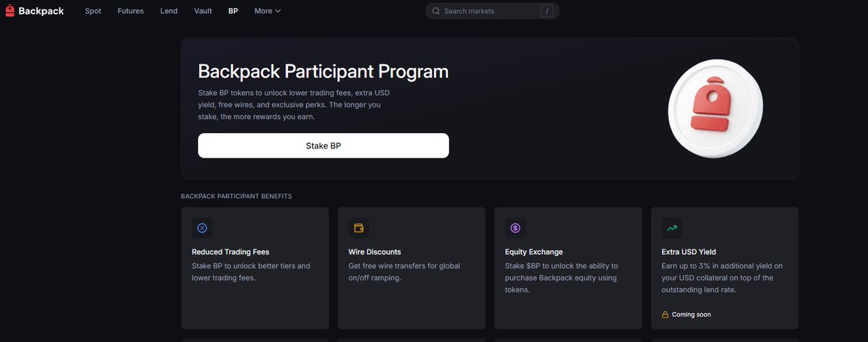Click the Stake BP button
Screen dimensions: 868x342
[x=323, y=145]
